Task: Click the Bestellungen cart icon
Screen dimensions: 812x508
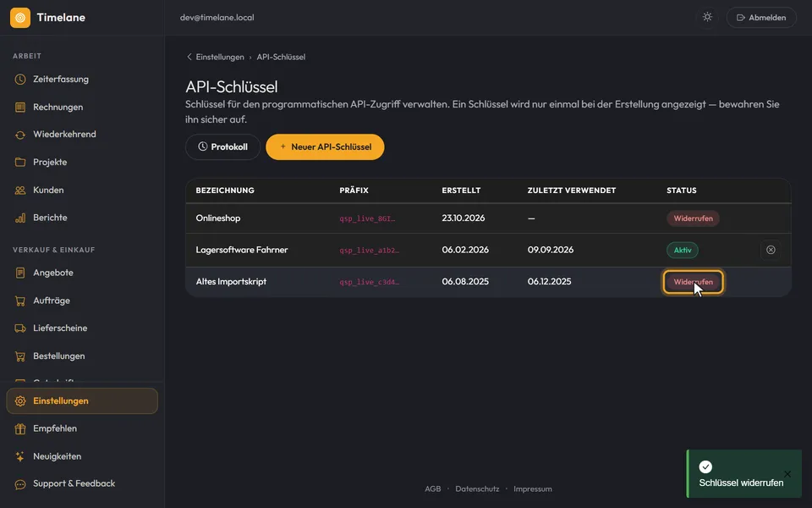Action: point(20,356)
